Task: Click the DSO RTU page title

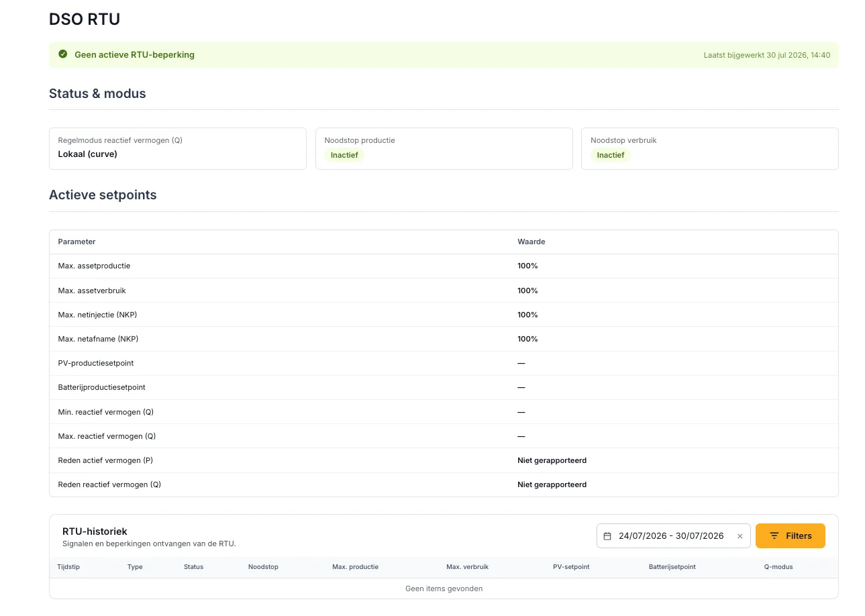Action: tap(85, 19)
